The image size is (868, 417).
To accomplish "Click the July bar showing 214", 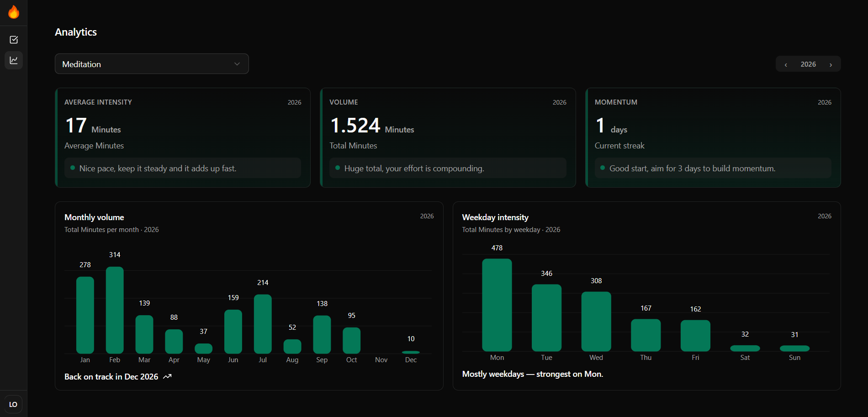I will [263, 324].
